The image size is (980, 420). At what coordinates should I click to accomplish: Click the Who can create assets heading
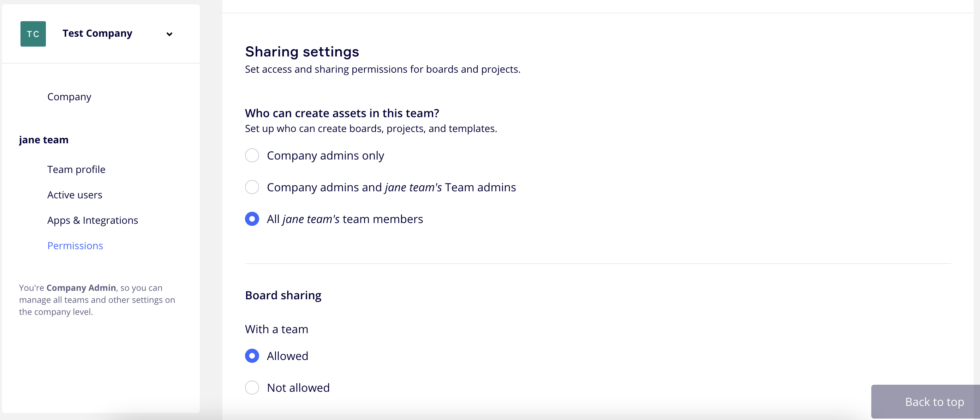[342, 113]
